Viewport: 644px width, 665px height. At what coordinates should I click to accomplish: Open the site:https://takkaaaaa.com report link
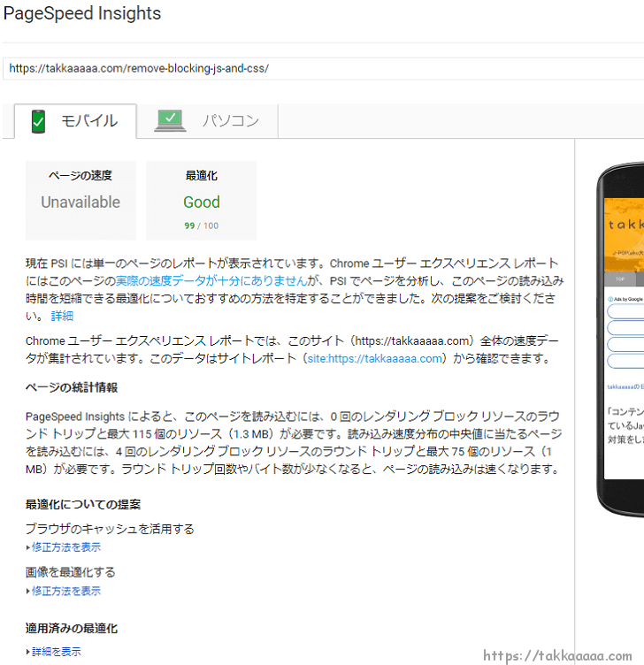374,358
